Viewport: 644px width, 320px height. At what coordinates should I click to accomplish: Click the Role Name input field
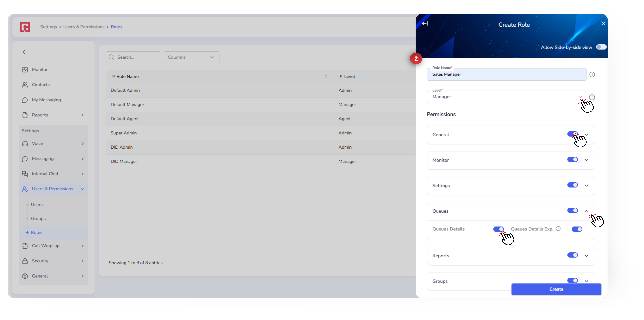click(506, 74)
